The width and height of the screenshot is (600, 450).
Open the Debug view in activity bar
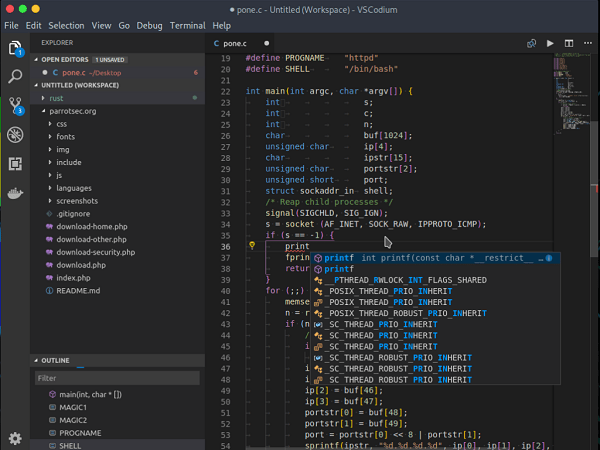pyautogui.click(x=15, y=134)
